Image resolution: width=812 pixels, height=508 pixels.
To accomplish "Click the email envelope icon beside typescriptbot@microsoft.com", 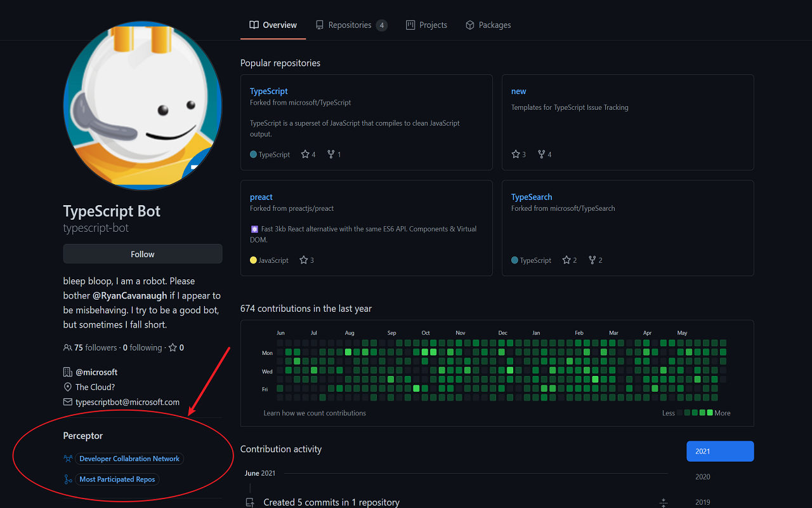I will tap(67, 401).
